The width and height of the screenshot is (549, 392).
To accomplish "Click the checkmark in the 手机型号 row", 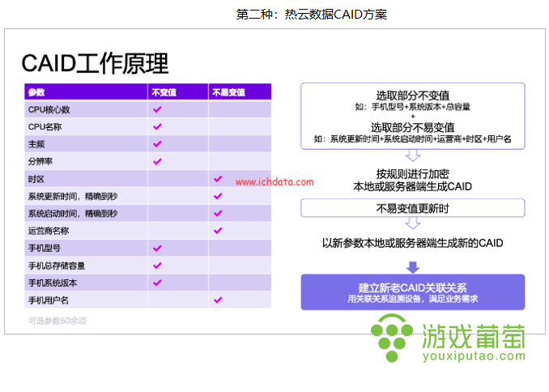I will (x=157, y=248).
